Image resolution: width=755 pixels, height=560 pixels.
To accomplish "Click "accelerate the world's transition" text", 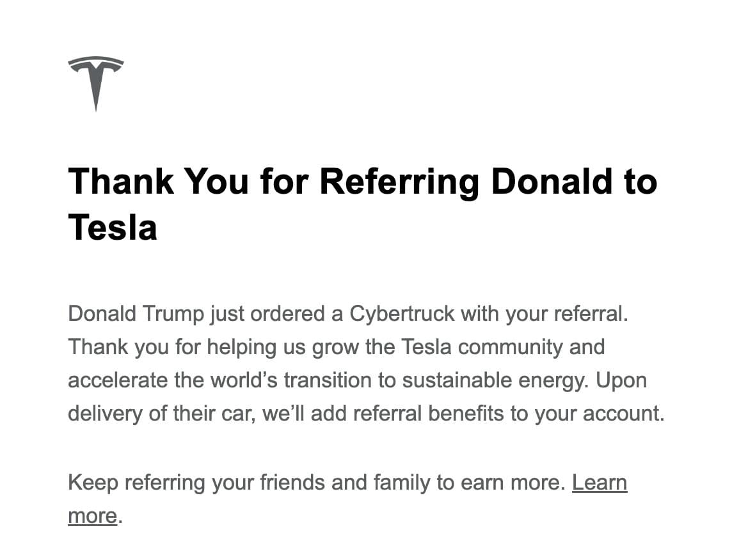I will coord(219,380).
